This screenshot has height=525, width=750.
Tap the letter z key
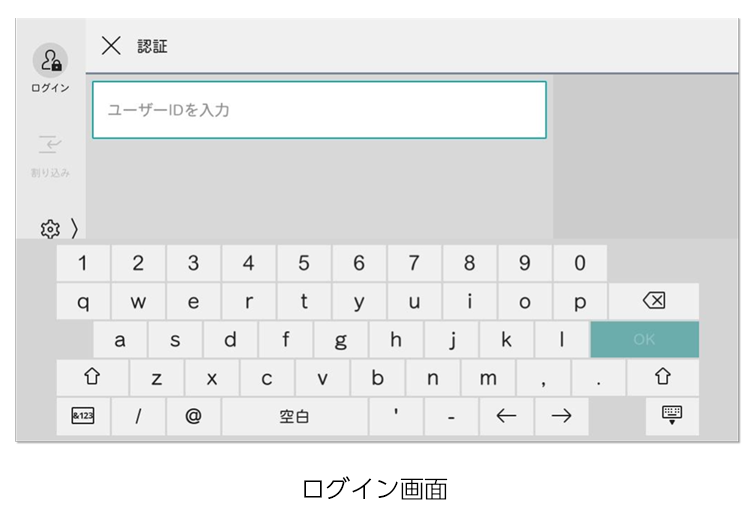[x=157, y=378]
